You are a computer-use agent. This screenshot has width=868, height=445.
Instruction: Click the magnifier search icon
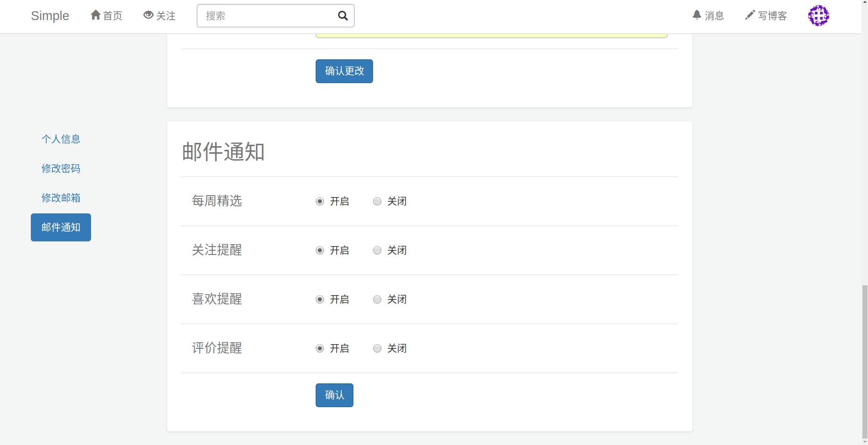point(343,16)
